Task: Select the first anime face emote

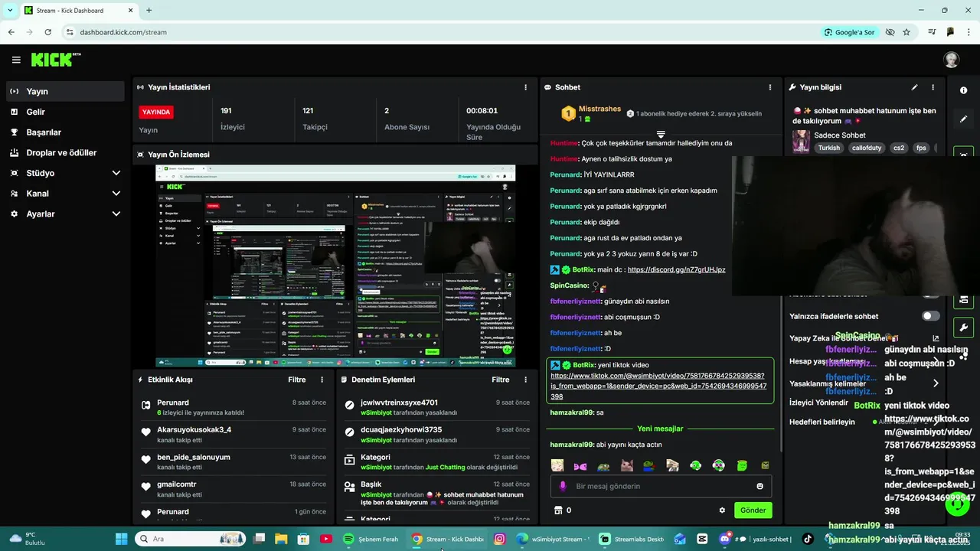Action: [x=557, y=465]
